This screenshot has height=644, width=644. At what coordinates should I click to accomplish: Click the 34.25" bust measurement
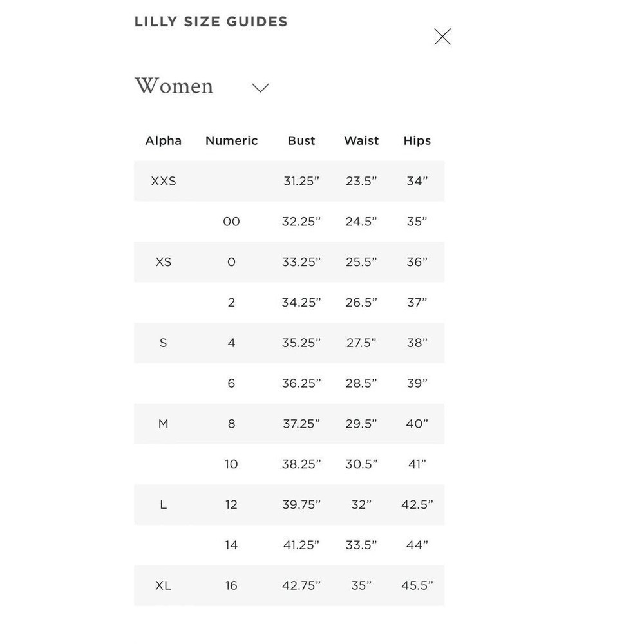point(301,302)
